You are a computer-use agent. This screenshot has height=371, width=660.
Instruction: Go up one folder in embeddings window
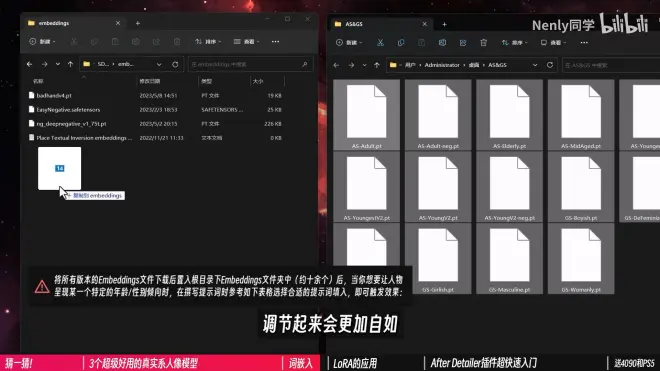[x=70, y=64]
